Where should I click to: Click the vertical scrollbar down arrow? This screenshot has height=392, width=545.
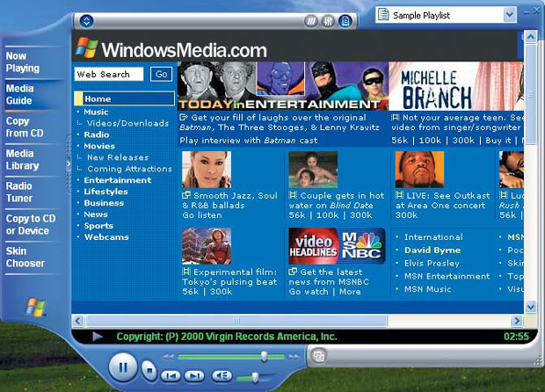(531, 307)
